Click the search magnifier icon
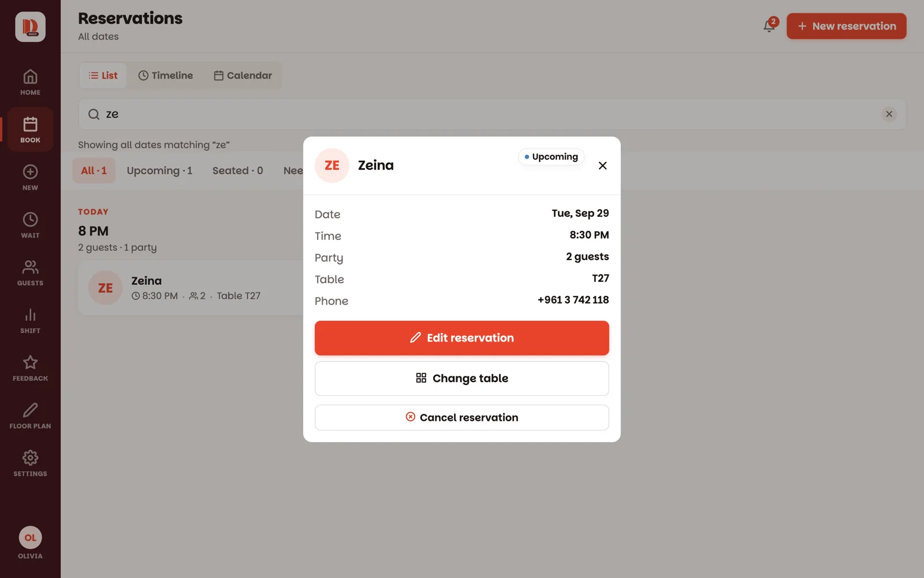The width and height of the screenshot is (924, 578). (x=94, y=114)
